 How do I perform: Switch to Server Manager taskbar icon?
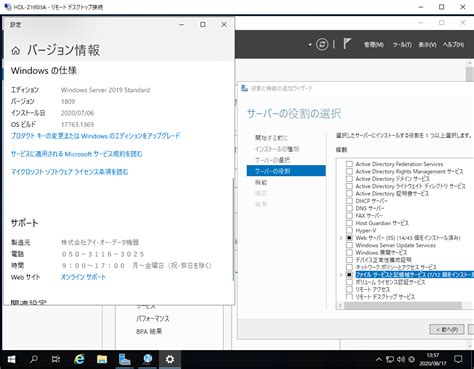[x=125, y=359]
